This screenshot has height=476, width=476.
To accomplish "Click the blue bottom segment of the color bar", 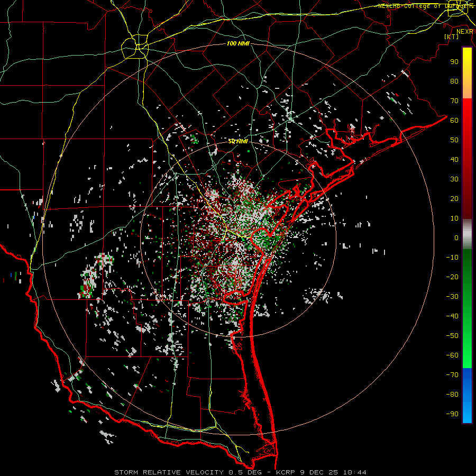I will [x=467, y=396].
